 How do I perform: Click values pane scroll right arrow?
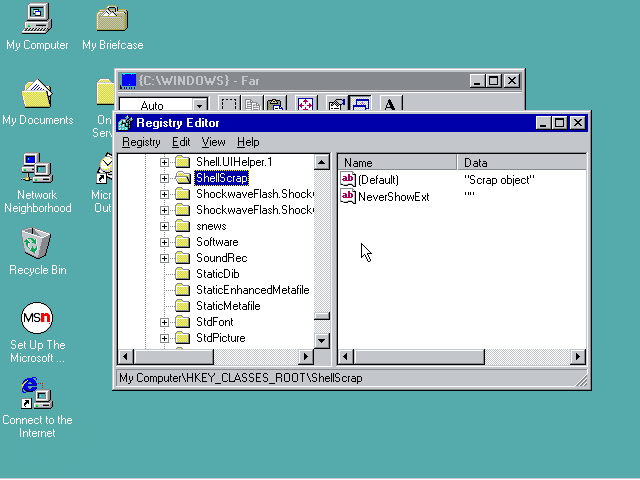pyautogui.click(x=578, y=357)
